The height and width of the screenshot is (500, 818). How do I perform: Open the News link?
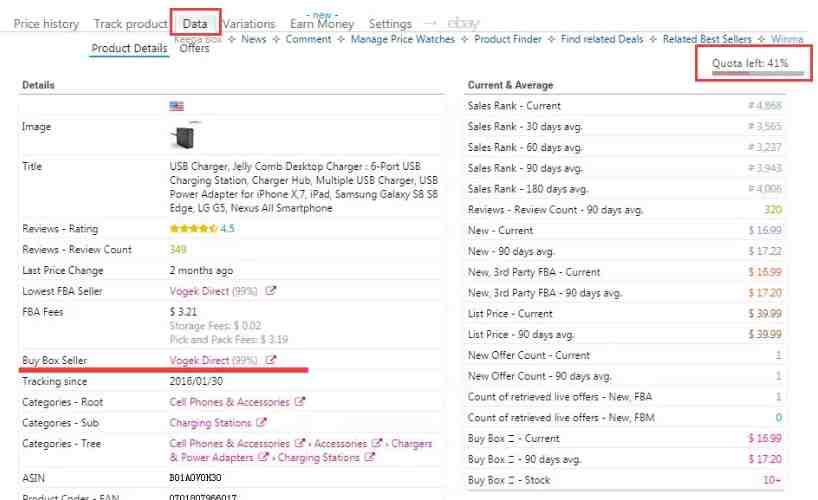[254, 39]
